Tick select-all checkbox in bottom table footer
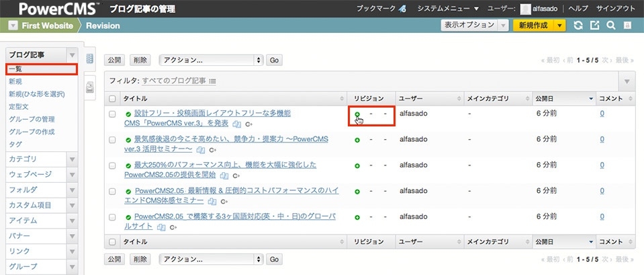This screenshot has width=644, height=275. (112, 242)
